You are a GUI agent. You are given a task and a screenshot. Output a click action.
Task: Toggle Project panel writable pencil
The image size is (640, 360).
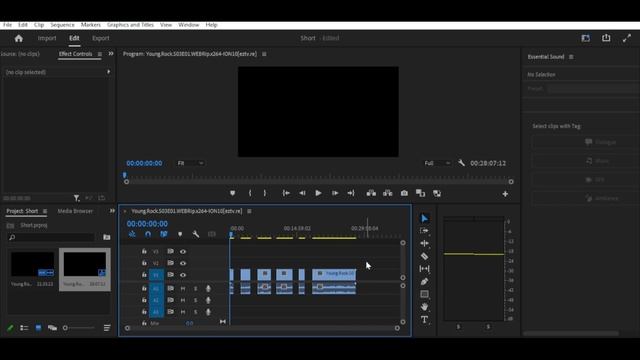[10, 328]
